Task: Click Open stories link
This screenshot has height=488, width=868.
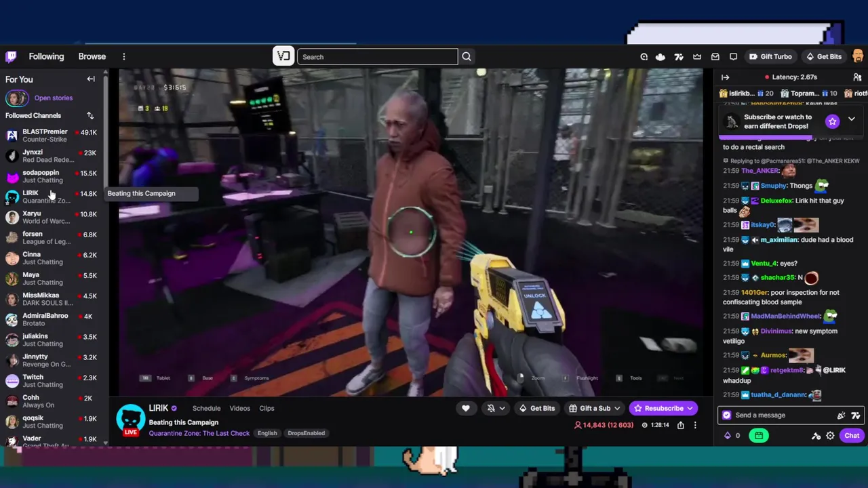Action: click(54, 98)
